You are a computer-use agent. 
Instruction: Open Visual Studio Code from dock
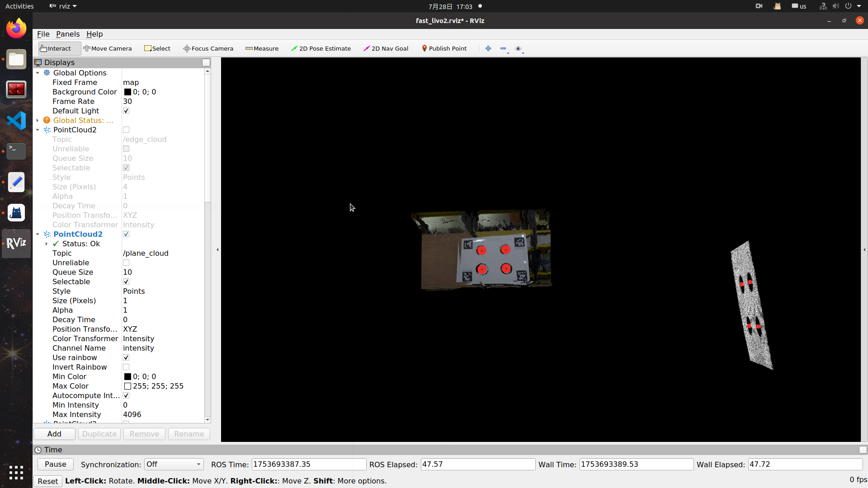coord(16,121)
